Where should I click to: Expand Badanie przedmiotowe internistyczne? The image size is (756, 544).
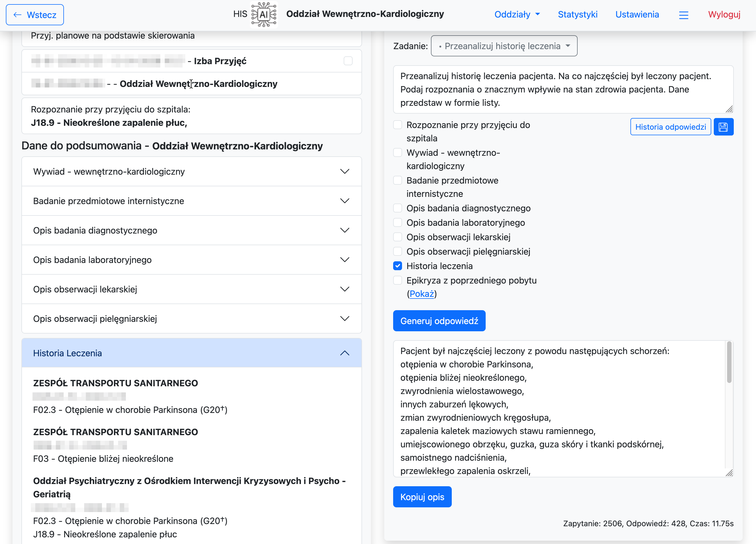click(345, 201)
